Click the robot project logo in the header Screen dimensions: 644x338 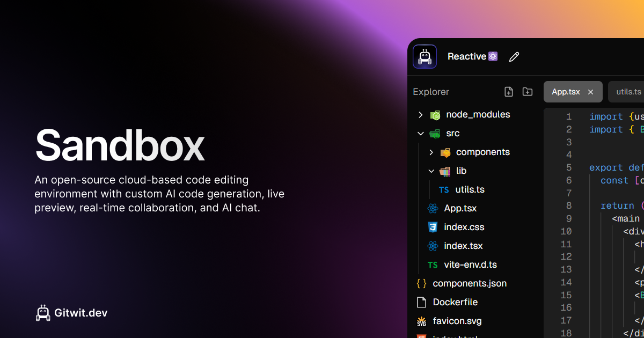click(425, 56)
